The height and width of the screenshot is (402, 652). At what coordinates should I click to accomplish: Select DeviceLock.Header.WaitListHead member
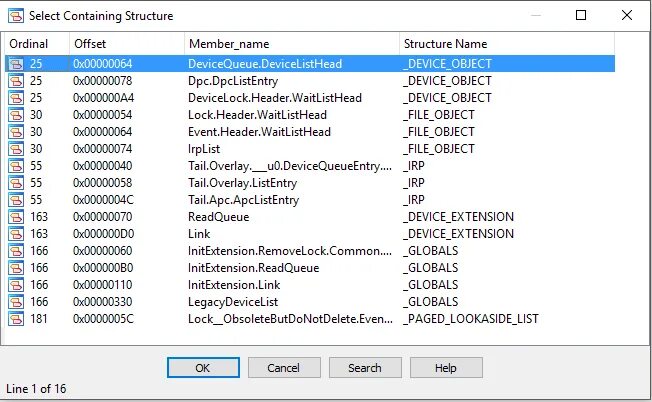[x=275, y=98]
